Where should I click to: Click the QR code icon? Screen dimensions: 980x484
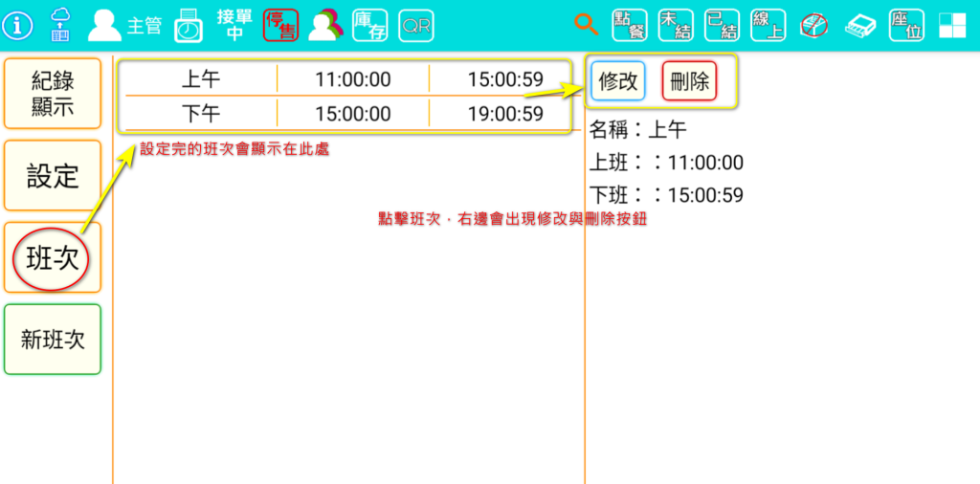point(415,26)
